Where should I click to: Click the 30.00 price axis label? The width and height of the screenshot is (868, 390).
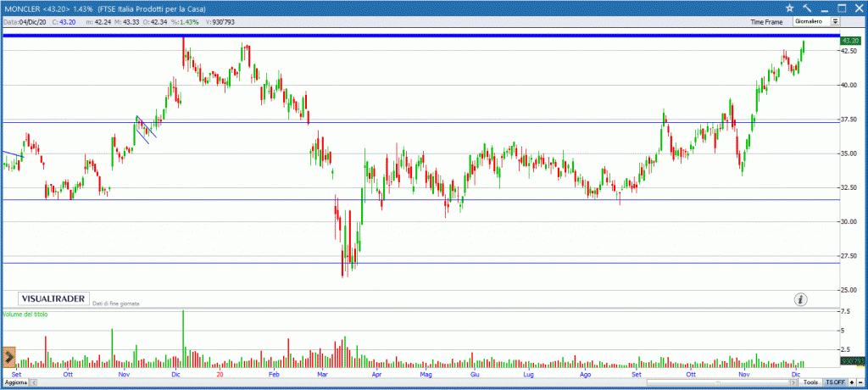(x=848, y=222)
